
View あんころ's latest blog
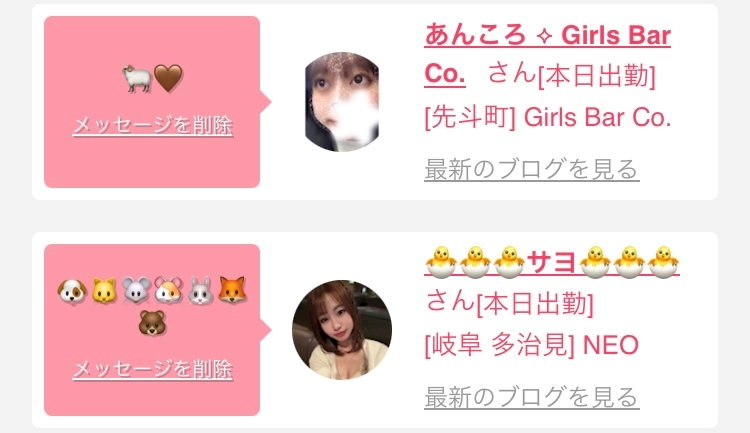pyautogui.click(x=532, y=169)
